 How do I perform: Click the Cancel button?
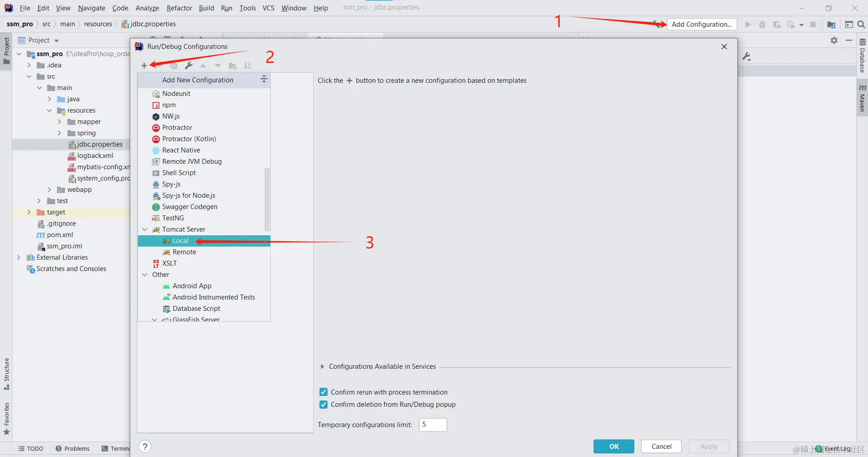click(661, 447)
